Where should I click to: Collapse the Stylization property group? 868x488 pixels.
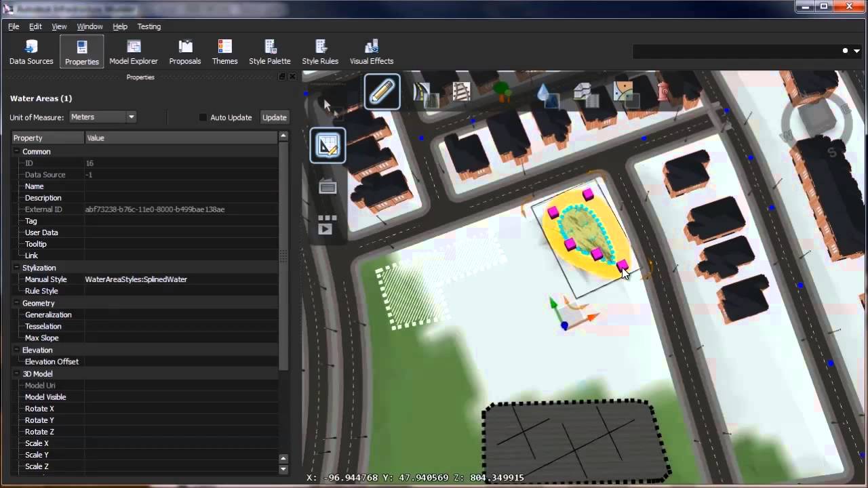pyautogui.click(x=16, y=267)
